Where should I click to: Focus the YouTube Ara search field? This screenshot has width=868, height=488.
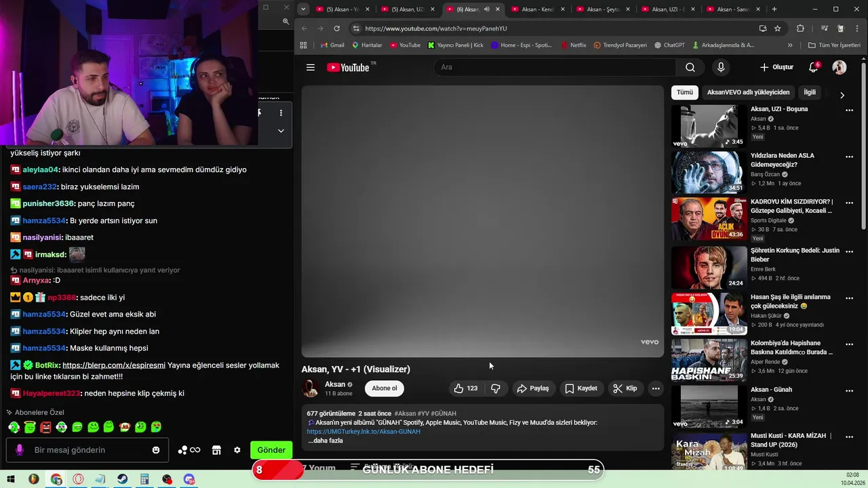click(x=555, y=67)
